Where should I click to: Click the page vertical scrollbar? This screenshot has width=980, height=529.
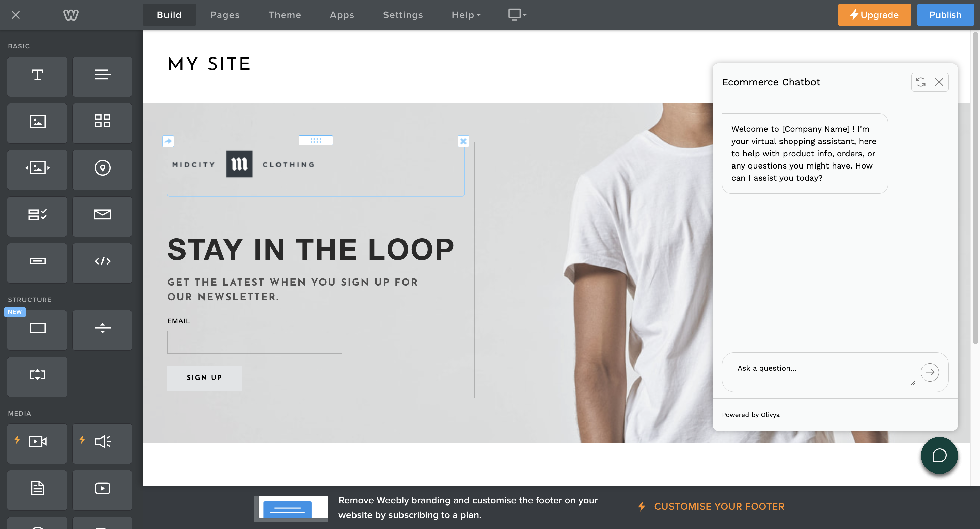[x=975, y=188]
